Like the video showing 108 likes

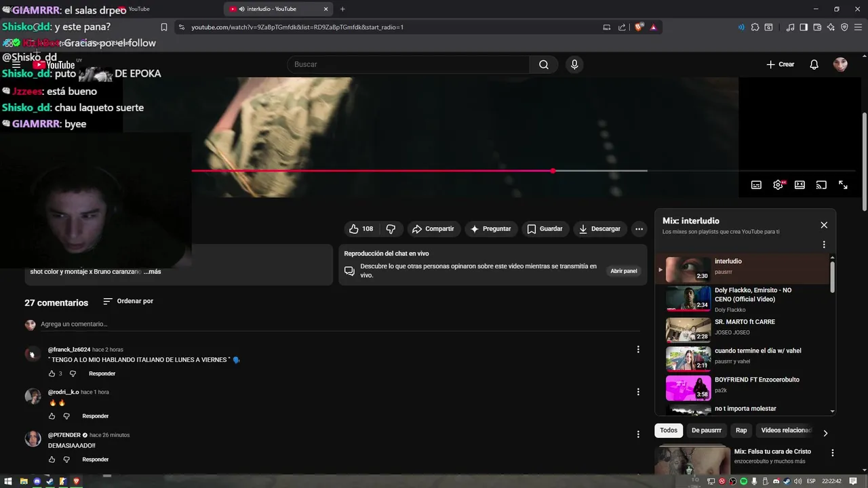click(361, 229)
